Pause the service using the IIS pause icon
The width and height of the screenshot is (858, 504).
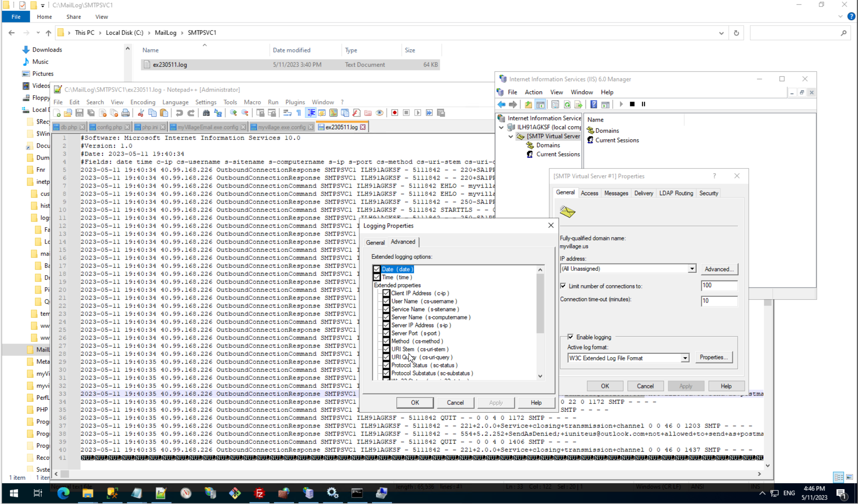(643, 104)
